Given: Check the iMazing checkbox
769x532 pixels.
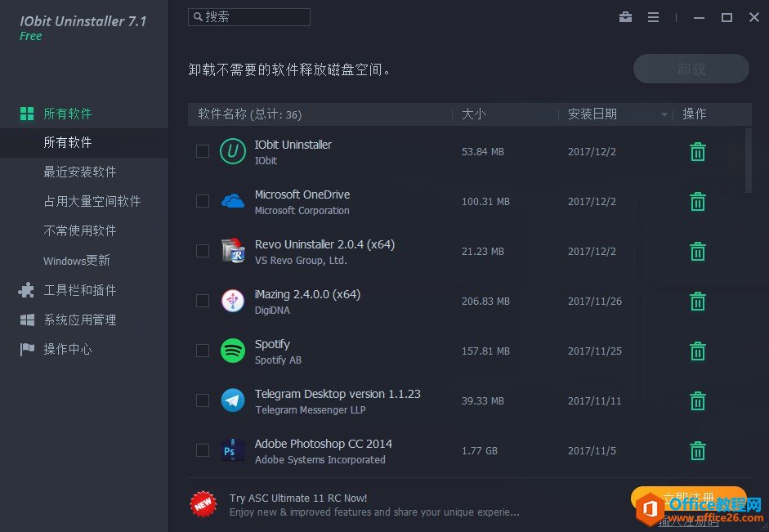Looking at the screenshot, I should pos(203,301).
